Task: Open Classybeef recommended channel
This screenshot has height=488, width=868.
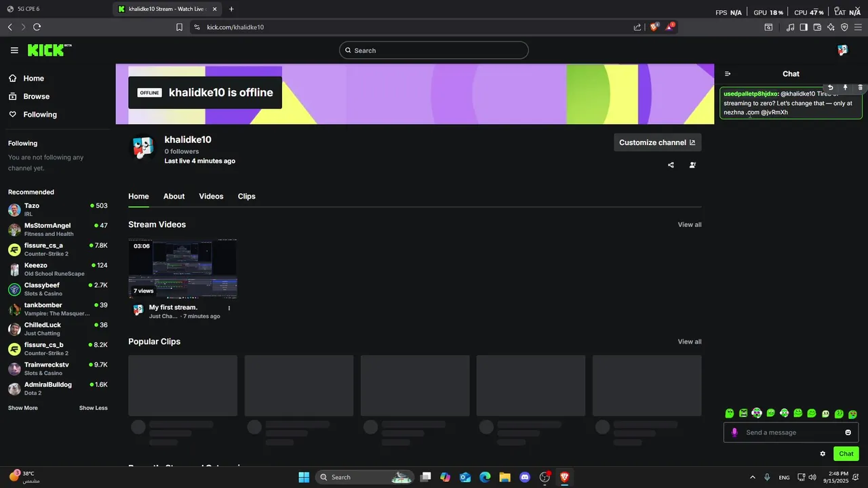Action: pos(58,289)
